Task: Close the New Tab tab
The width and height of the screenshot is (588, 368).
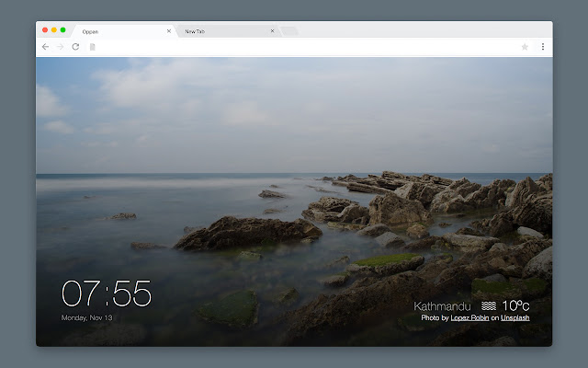Action: coord(272,30)
